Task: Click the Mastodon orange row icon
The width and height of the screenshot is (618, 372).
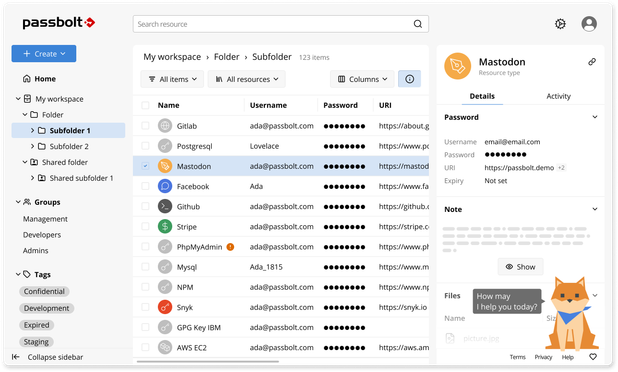Action: coord(165,166)
